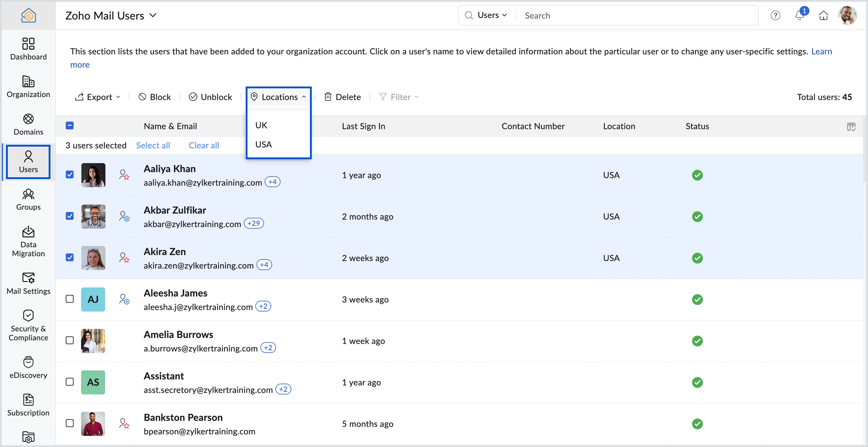Screen dimensions: 868x447
Task: Open the Domains sidebar icon
Action: (28, 124)
